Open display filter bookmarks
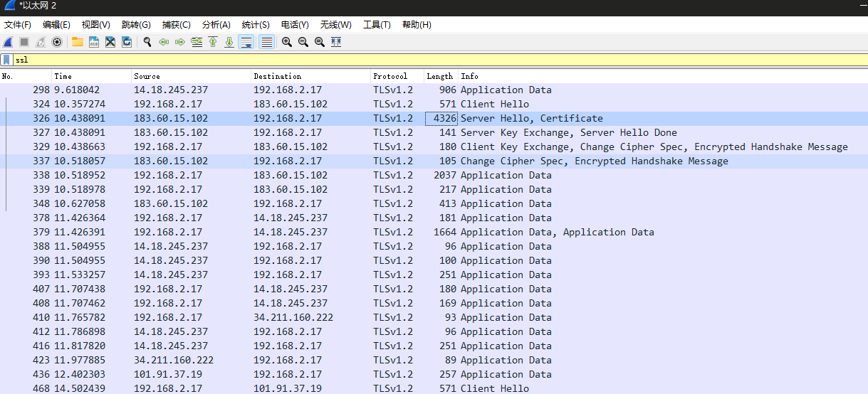This screenshot has height=394, width=868. (x=6, y=60)
